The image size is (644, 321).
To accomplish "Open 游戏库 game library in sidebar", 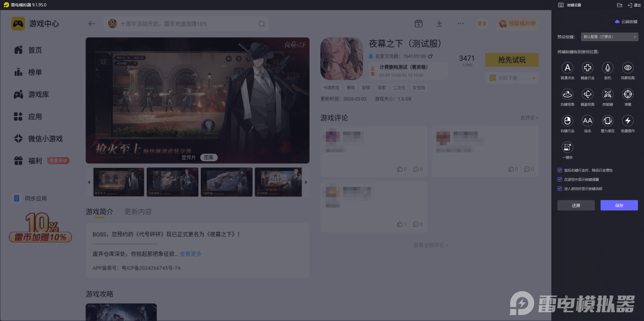I will (x=32, y=95).
